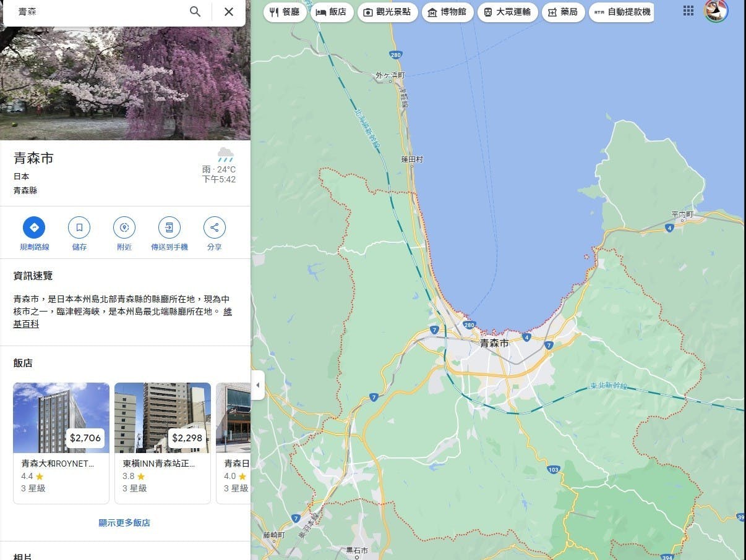Clear the search with the X icon
This screenshot has height=560, width=746.
[229, 12]
